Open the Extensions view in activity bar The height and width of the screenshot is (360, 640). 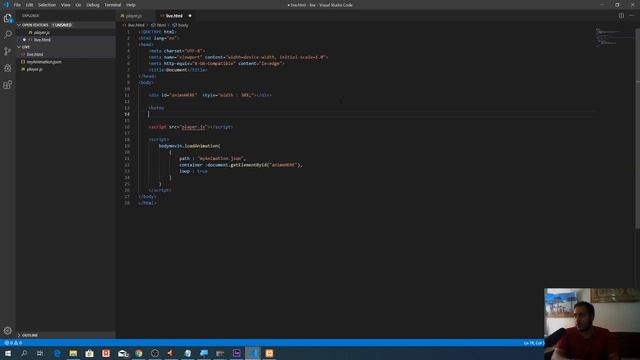pyautogui.click(x=7, y=84)
